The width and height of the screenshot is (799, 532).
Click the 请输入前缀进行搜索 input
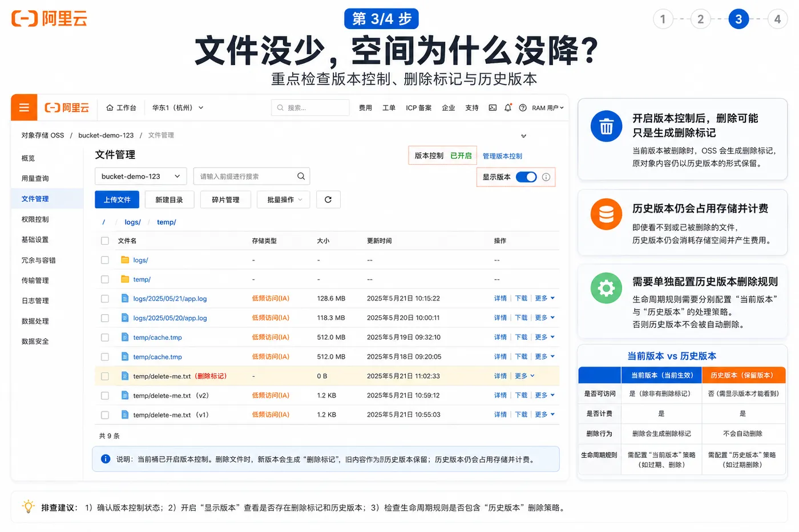252,176
